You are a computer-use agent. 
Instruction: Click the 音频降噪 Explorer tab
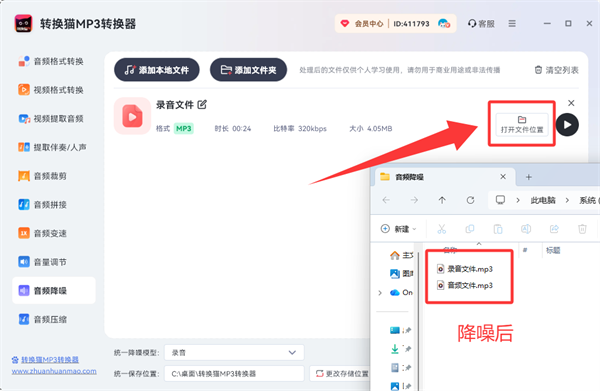point(445,177)
